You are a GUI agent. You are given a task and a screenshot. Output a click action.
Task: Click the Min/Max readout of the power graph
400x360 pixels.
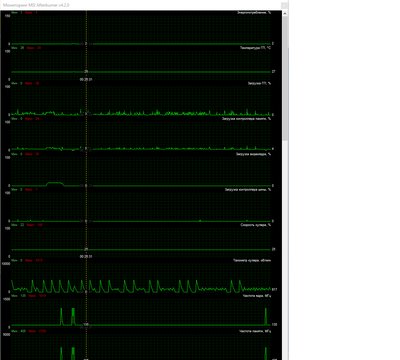click(x=24, y=13)
